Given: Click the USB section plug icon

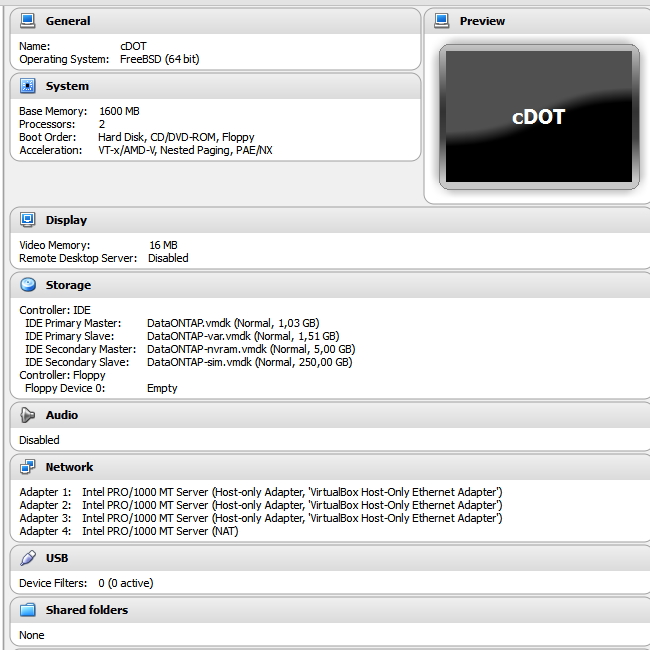Looking at the screenshot, I should (28, 558).
